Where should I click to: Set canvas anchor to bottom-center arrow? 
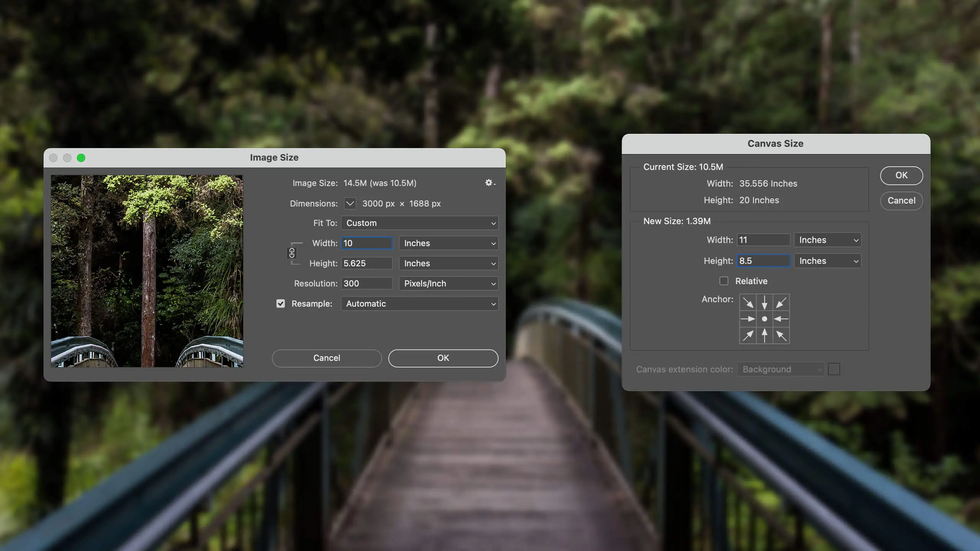point(764,335)
